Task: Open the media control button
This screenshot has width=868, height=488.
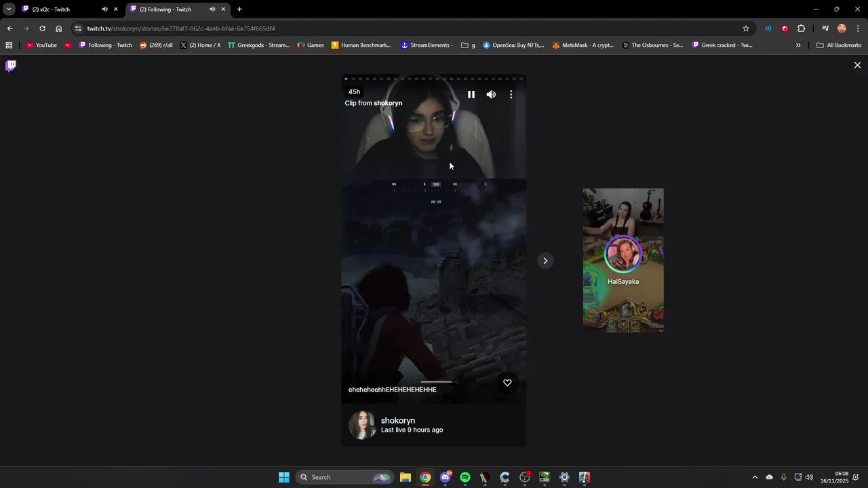Action: [x=825, y=28]
